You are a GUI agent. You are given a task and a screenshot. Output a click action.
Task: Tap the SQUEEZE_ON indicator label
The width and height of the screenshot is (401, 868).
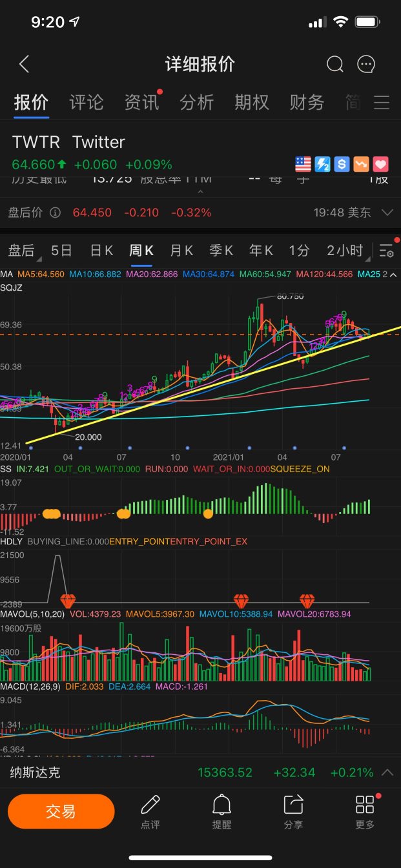pos(300,470)
